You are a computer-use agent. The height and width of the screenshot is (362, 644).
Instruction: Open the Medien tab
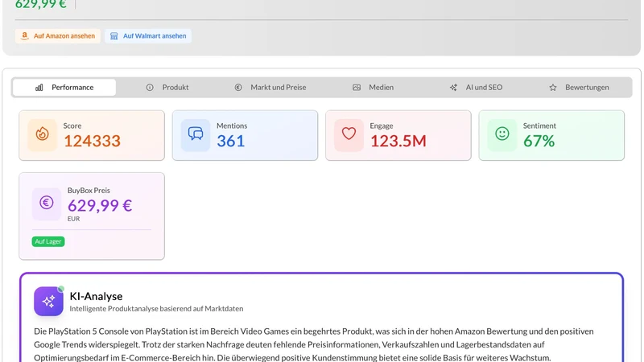tap(373, 88)
